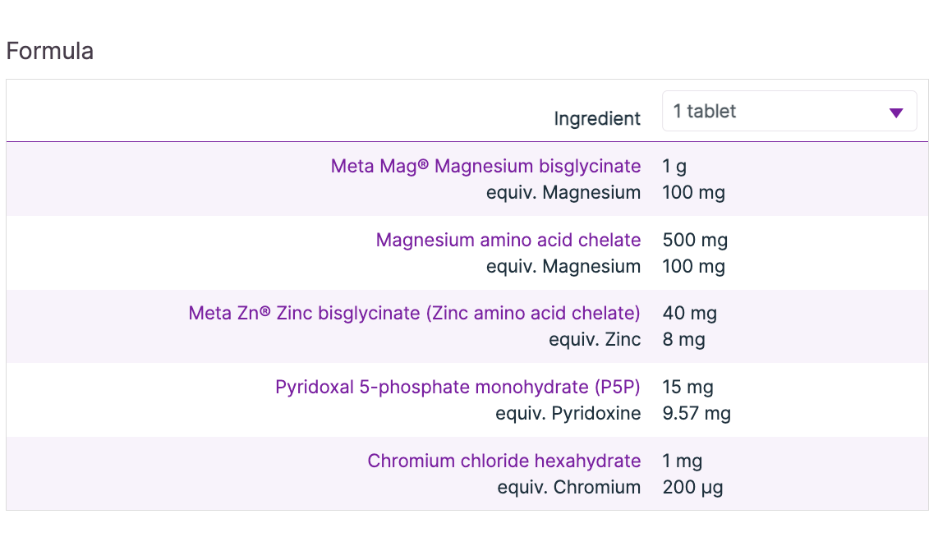Click the Chromium chloride hexahydrate link
938x560 pixels.
[x=503, y=461]
